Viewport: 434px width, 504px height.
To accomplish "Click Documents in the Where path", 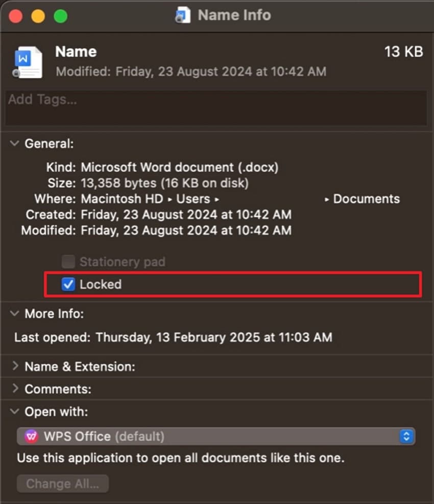I will [366, 199].
